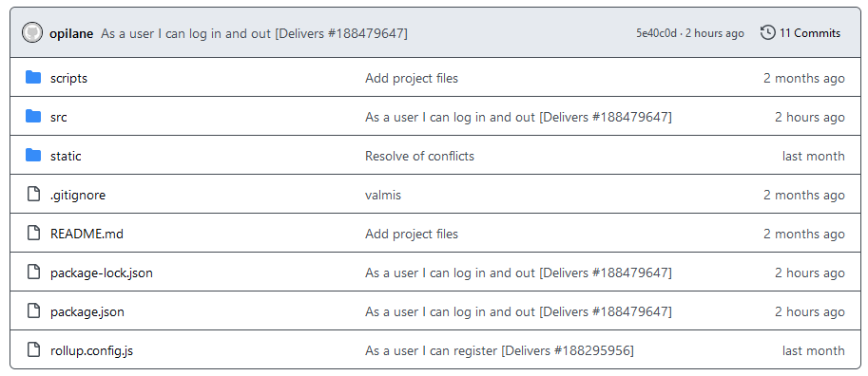Open the static folder
Screen dimensions: 868x376
click(x=66, y=156)
